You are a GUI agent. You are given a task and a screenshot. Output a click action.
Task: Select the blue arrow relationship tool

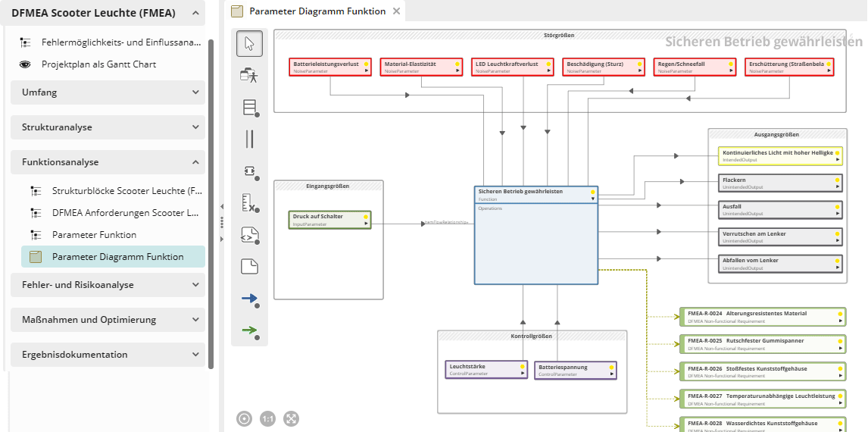click(x=250, y=299)
